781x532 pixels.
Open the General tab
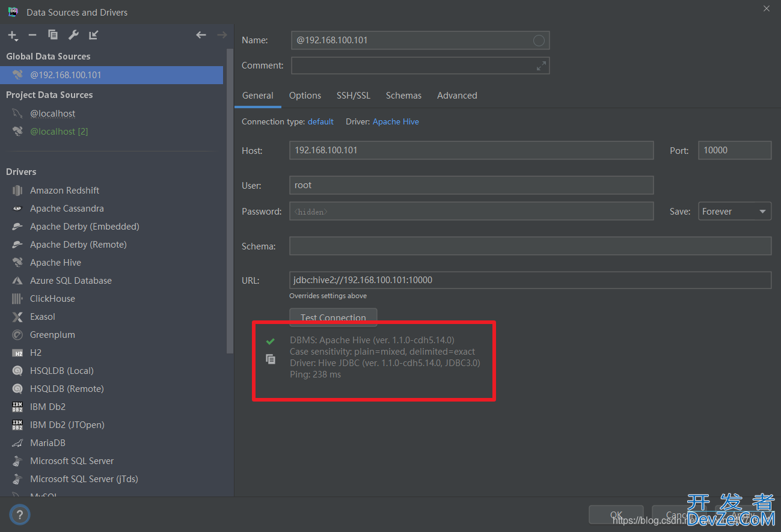(257, 96)
